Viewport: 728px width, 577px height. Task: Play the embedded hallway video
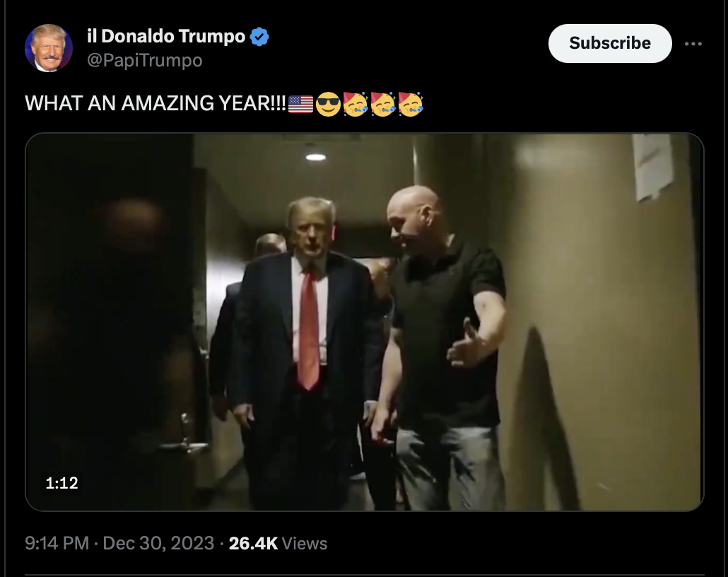[x=365, y=322]
